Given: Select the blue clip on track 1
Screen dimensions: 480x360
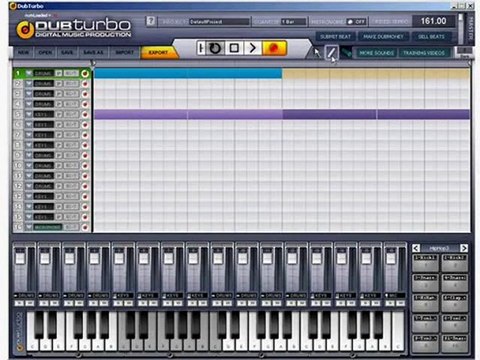Looking at the screenshot, I should pos(188,73).
